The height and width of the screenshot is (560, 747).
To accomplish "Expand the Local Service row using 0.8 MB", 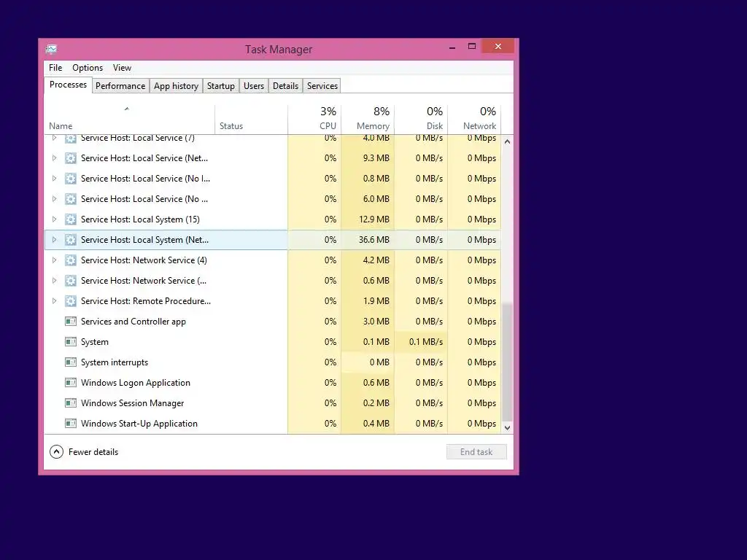I will pyautogui.click(x=54, y=179).
